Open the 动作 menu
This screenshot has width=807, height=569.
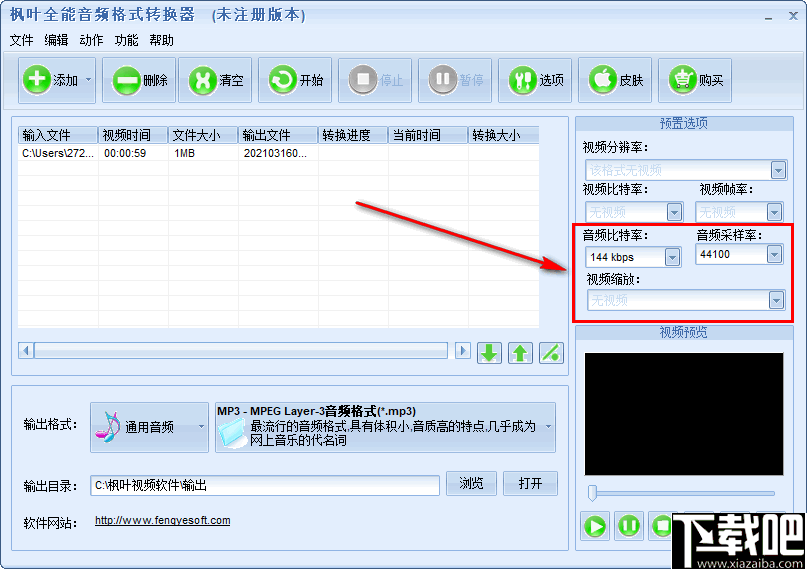(91, 40)
